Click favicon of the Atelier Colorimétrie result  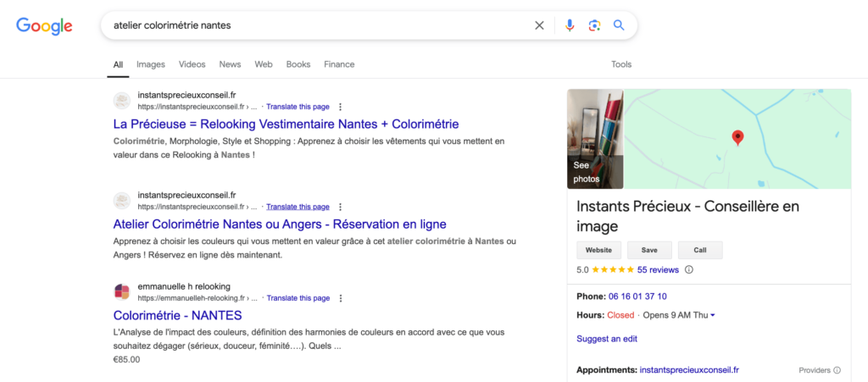[122, 201]
